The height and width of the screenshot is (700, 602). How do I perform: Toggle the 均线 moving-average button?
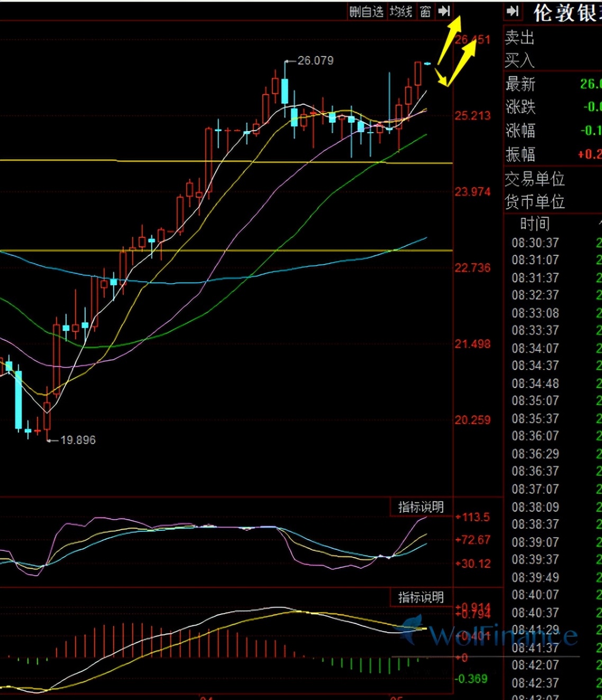[400, 11]
